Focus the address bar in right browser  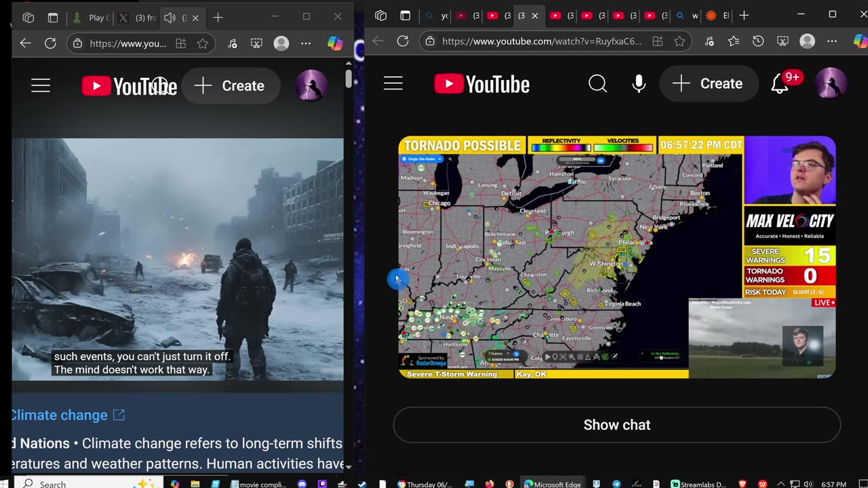tap(541, 41)
